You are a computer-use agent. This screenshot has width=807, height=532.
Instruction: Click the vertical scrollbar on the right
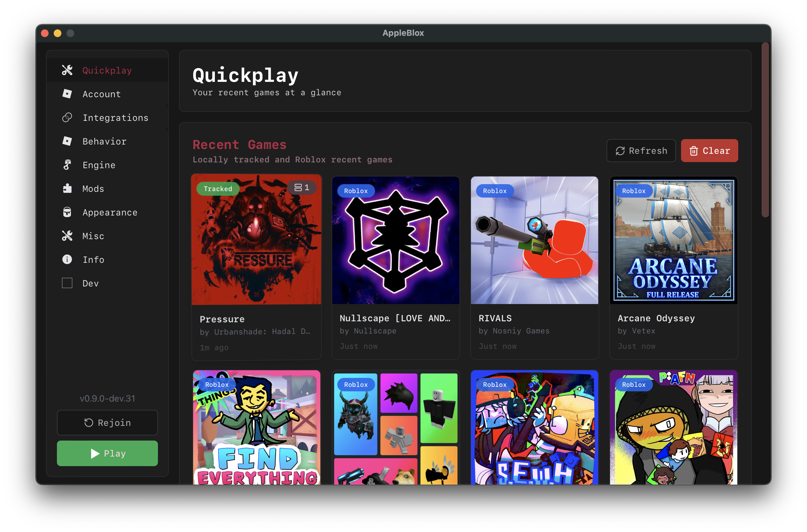(x=766, y=129)
